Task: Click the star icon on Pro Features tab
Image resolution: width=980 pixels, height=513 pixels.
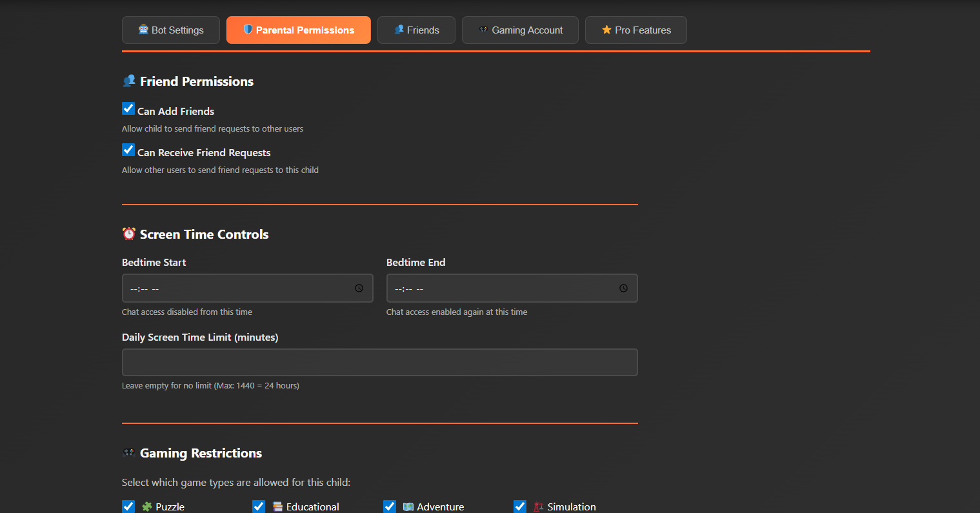Action: (606, 30)
